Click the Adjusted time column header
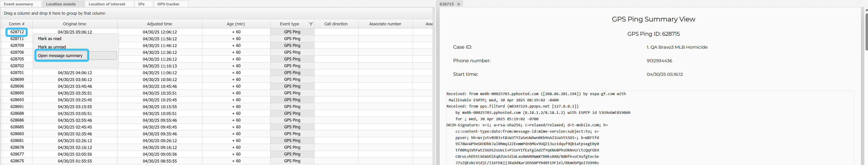Screen dimensions: 868x165 [159, 24]
